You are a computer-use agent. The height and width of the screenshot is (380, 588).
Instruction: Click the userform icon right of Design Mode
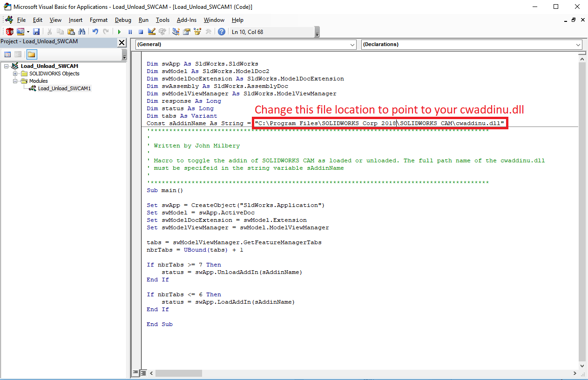coord(162,32)
